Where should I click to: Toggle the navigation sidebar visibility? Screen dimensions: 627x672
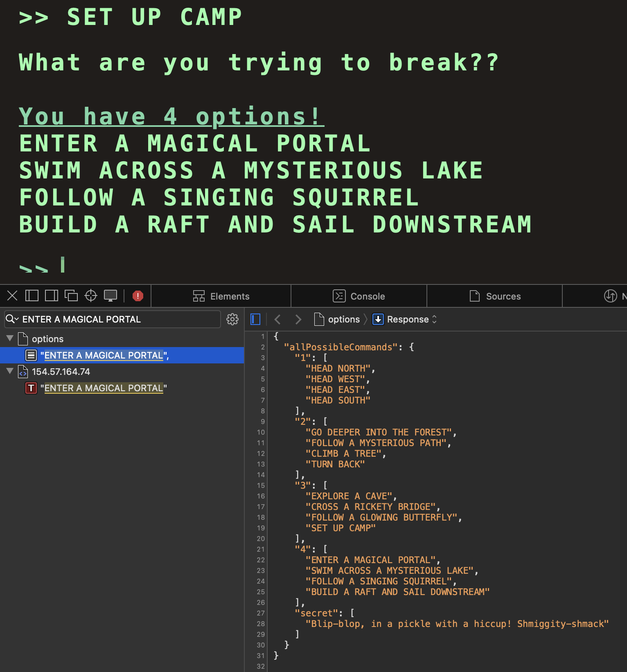point(255,319)
